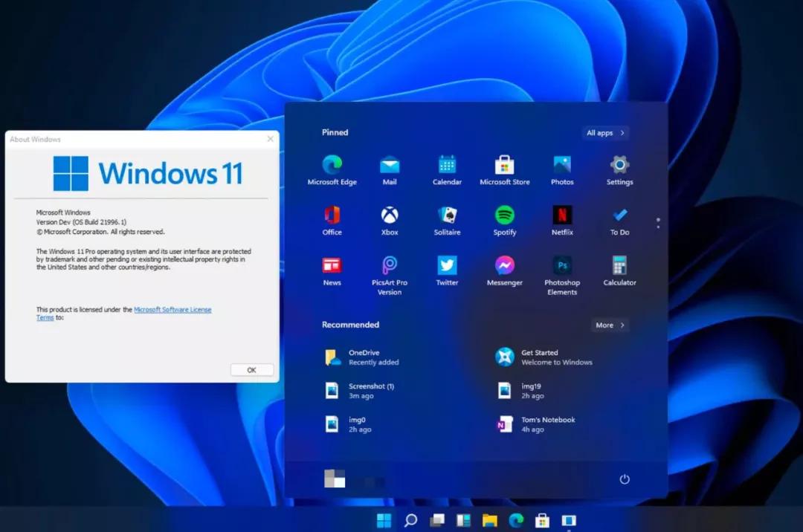Open Microsoft Edge from the Start menu
This screenshot has width=803, height=532.
(x=332, y=165)
